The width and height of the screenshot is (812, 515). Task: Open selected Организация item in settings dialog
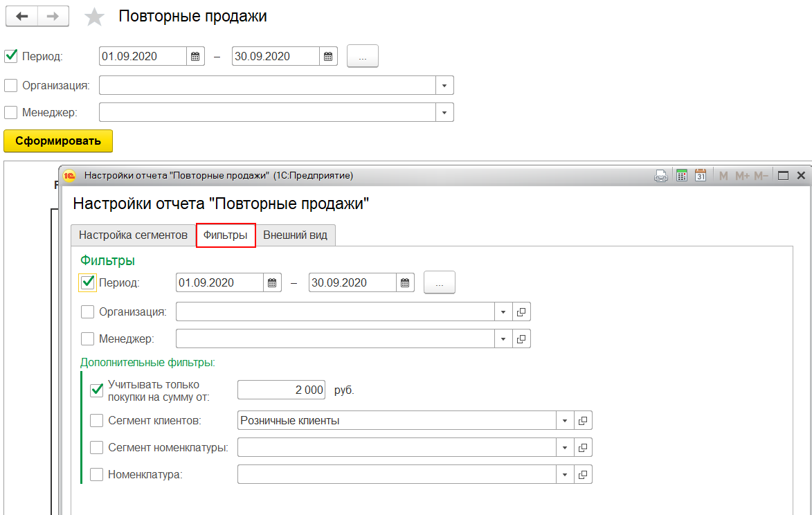pyautogui.click(x=521, y=312)
